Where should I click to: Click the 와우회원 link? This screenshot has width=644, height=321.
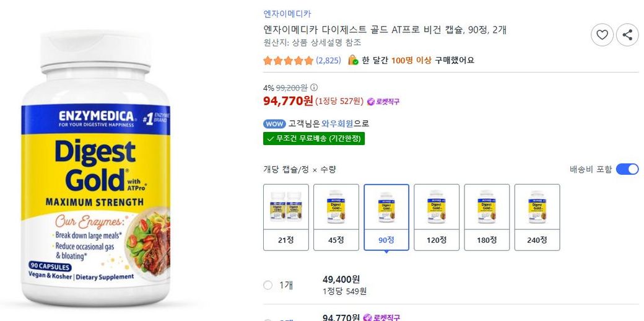tap(337, 123)
